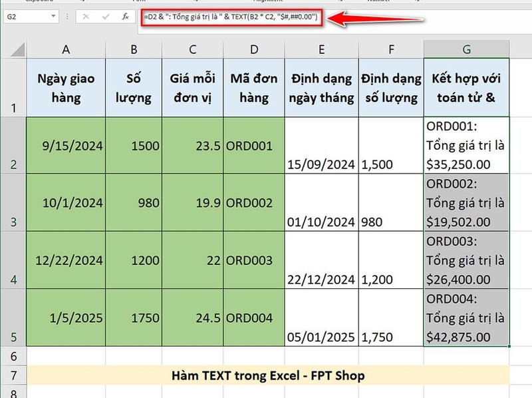The width and height of the screenshot is (532, 398).
Task: Select the date cell 12/22/2024
Action: click(66, 260)
